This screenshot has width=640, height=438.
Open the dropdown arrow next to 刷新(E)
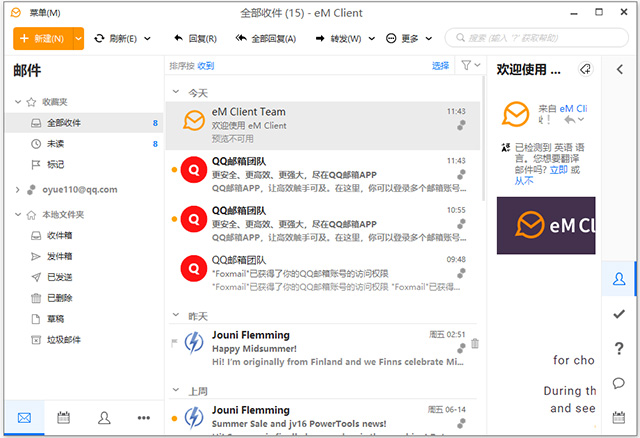[x=147, y=38]
